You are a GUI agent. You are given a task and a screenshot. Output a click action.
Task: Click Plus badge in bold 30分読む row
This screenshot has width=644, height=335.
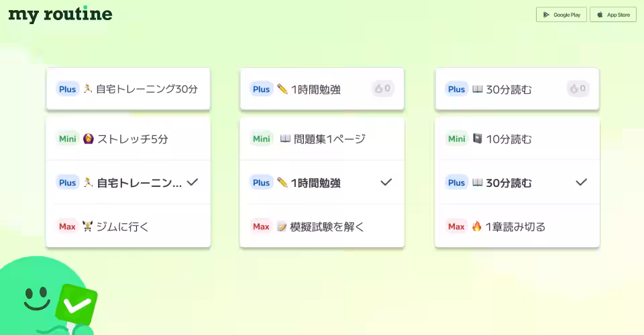click(456, 182)
